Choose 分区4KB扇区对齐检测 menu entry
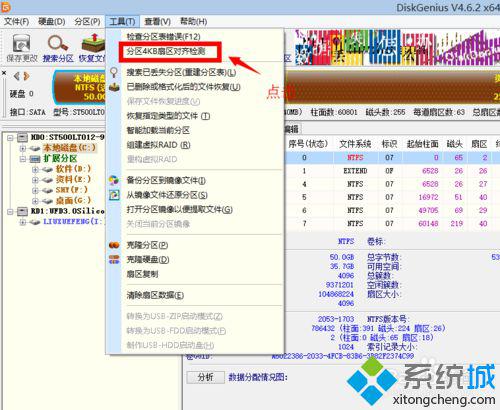Image resolution: width=500 pixels, height=410 pixels. (x=166, y=51)
